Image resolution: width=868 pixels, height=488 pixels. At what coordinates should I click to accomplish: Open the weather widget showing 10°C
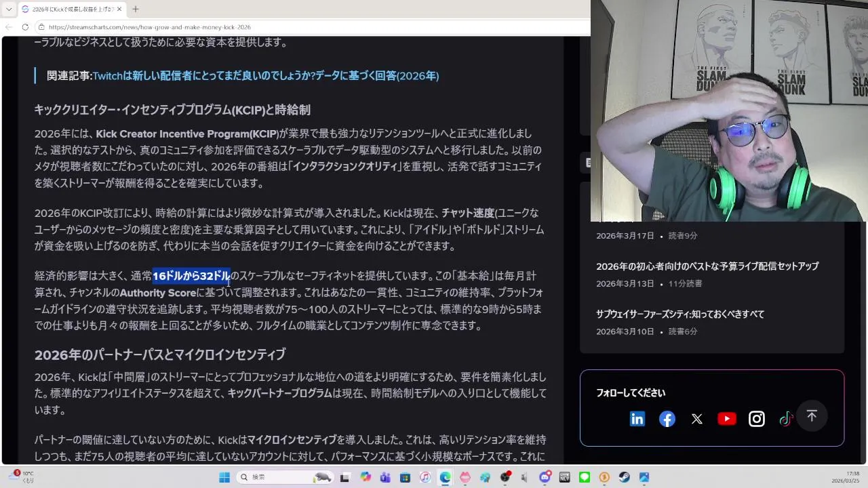click(x=20, y=476)
